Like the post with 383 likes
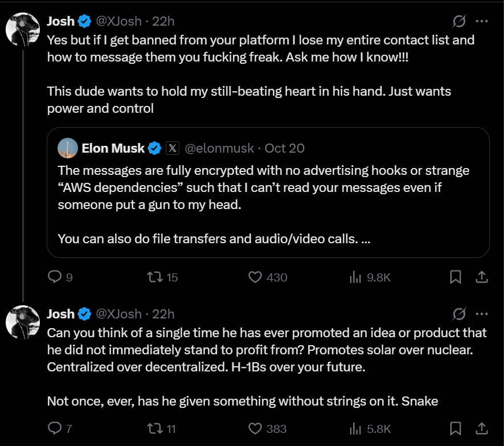This screenshot has width=504, height=446. [x=255, y=428]
